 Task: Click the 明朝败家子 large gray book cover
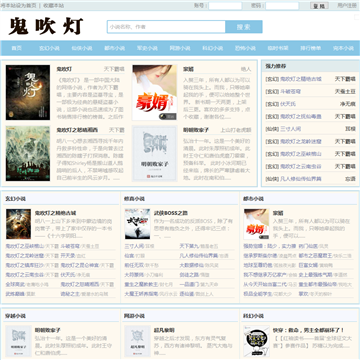[154, 153]
